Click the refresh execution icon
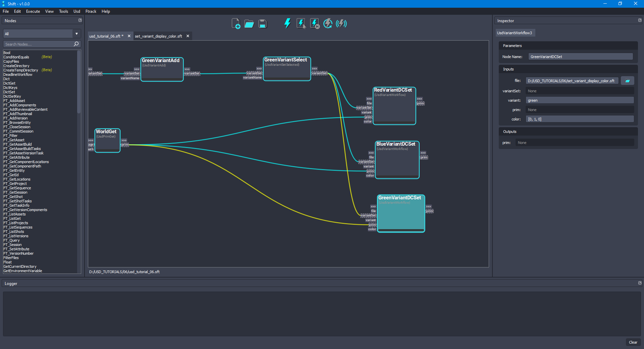 pos(327,23)
